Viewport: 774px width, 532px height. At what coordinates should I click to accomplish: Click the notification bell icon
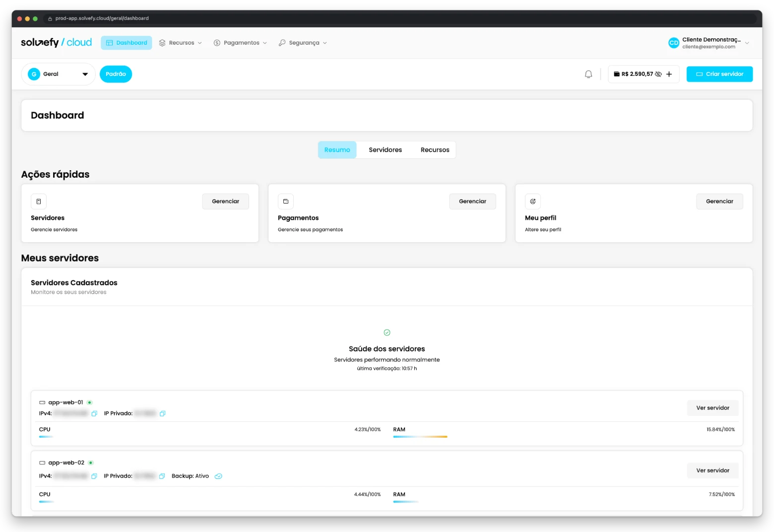(x=588, y=74)
